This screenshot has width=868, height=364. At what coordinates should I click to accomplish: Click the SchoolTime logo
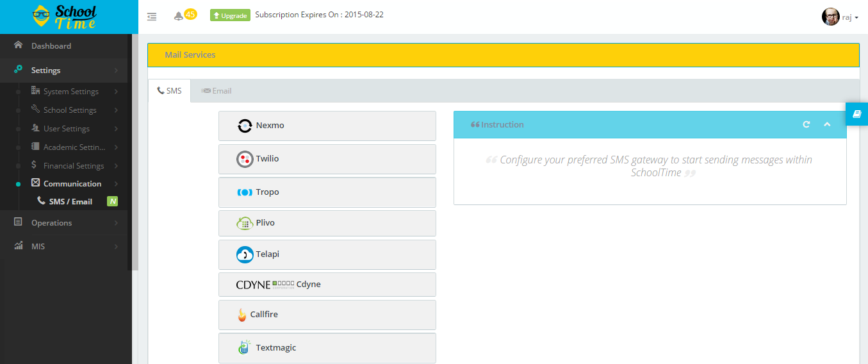click(x=65, y=17)
